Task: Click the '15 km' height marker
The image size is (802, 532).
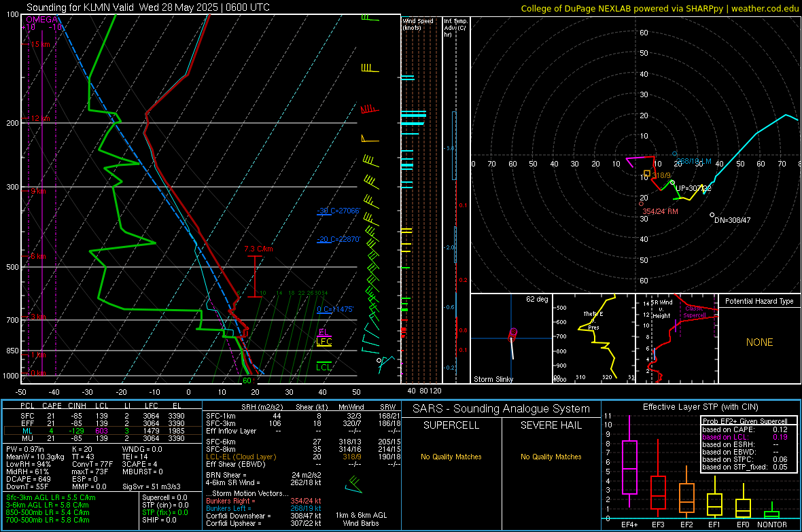Action: pos(40,45)
